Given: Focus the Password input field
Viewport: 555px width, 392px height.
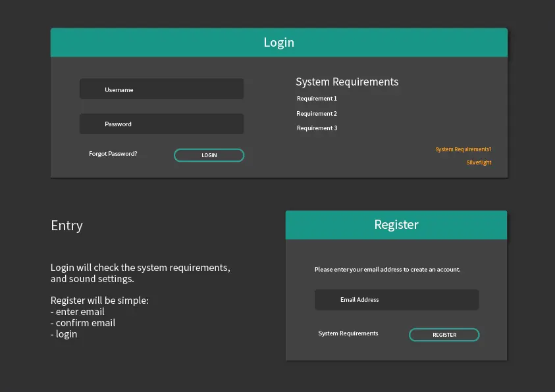Looking at the screenshot, I should click(161, 124).
